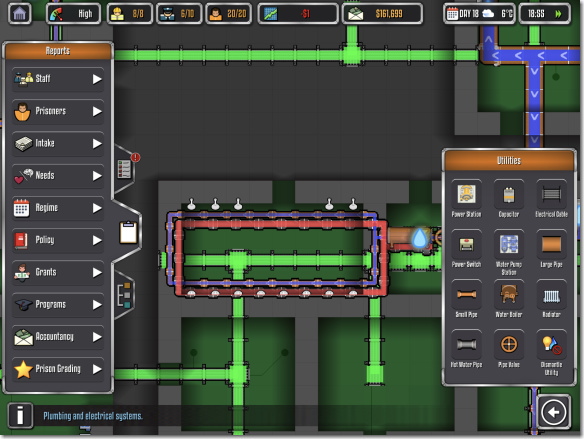Expand Prisoners row arrow

click(97, 111)
